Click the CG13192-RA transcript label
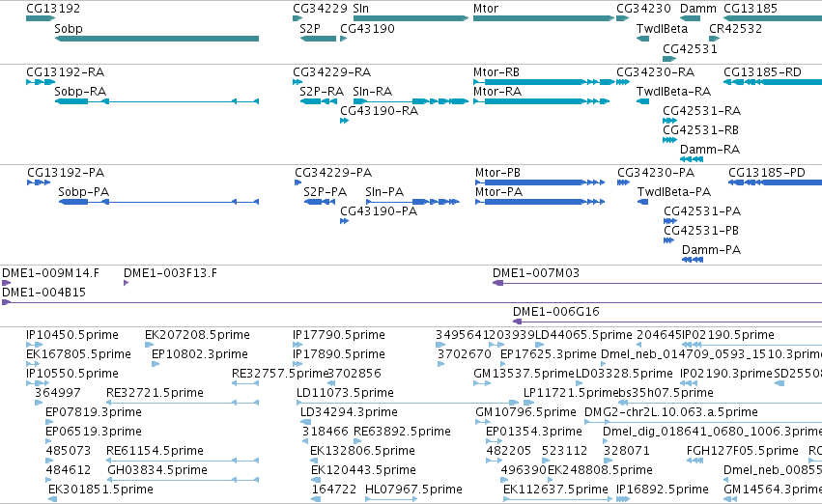 tap(65, 71)
